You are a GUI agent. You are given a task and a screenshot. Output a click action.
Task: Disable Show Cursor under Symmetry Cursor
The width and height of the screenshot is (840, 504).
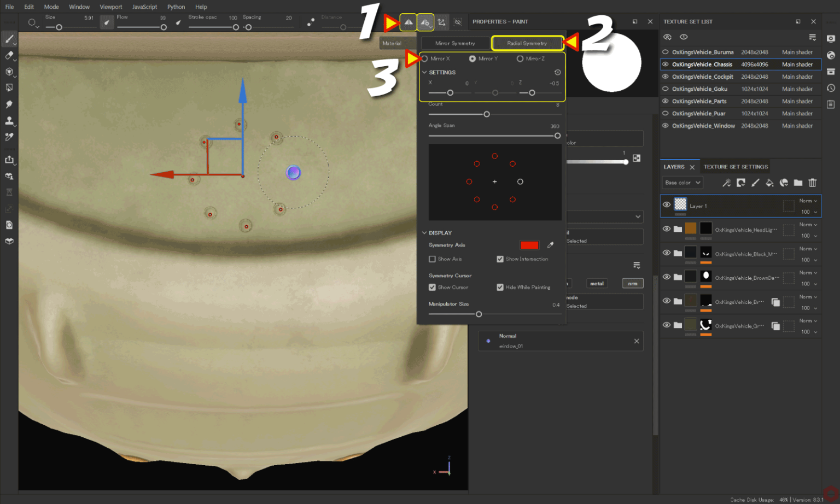[432, 287]
